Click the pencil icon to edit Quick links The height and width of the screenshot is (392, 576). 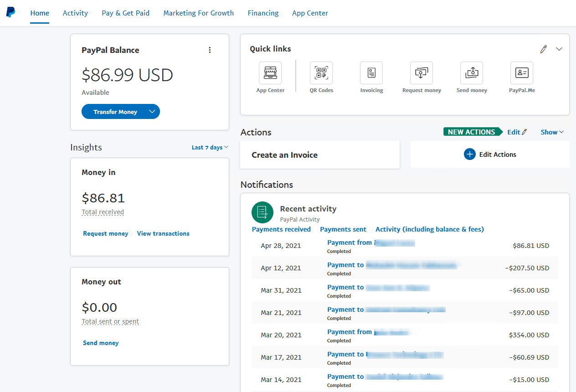(x=543, y=49)
